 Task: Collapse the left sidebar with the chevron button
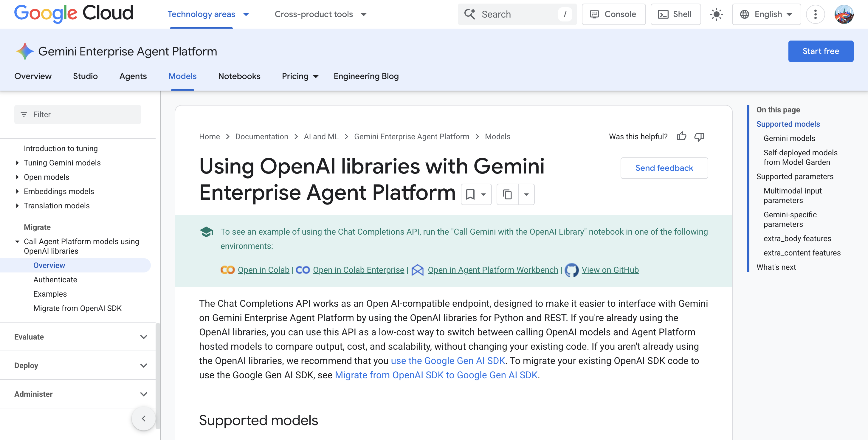144,419
